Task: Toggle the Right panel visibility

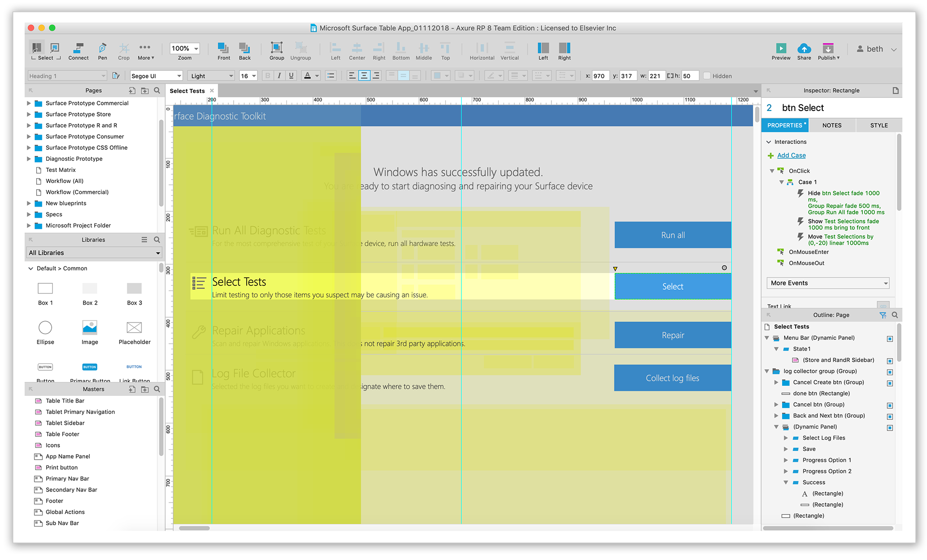Action: coord(564,51)
